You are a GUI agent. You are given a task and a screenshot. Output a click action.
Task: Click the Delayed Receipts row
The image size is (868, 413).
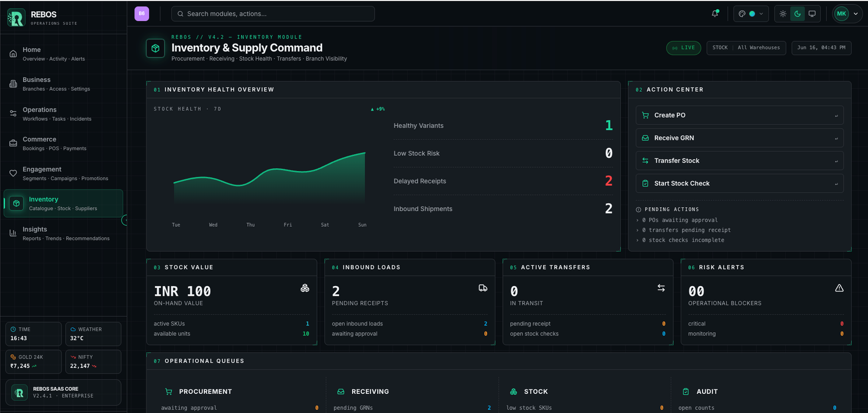coord(503,181)
